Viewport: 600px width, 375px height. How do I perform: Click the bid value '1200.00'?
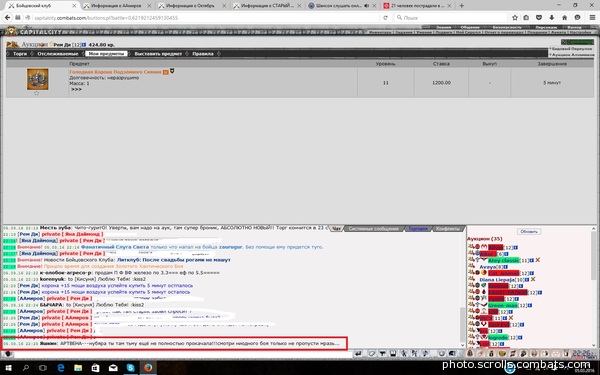[x=441, y=83]
